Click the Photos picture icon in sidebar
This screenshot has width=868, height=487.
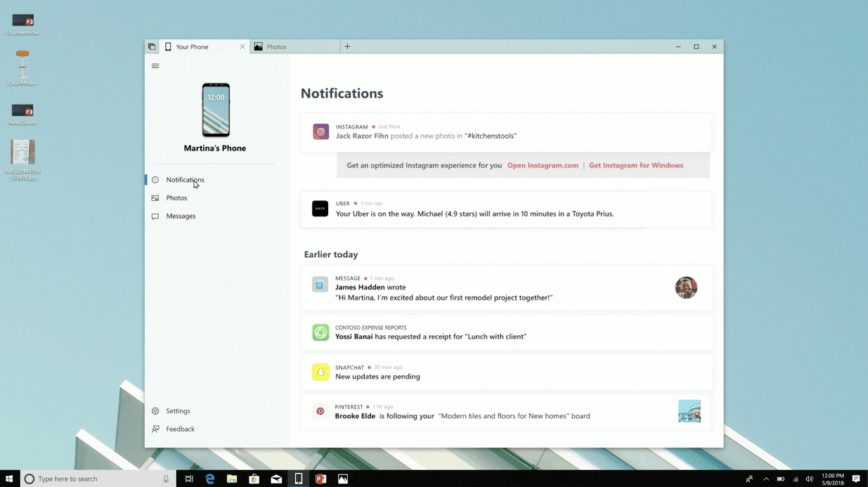(x=155, y=198)
